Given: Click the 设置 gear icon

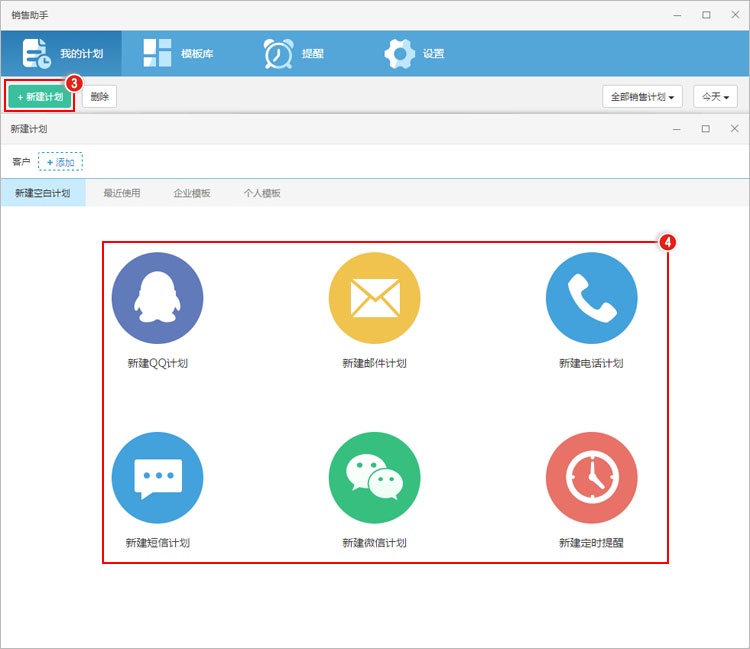Looking at the screenshot, I should pyautogui.click(x=399, y=54).
